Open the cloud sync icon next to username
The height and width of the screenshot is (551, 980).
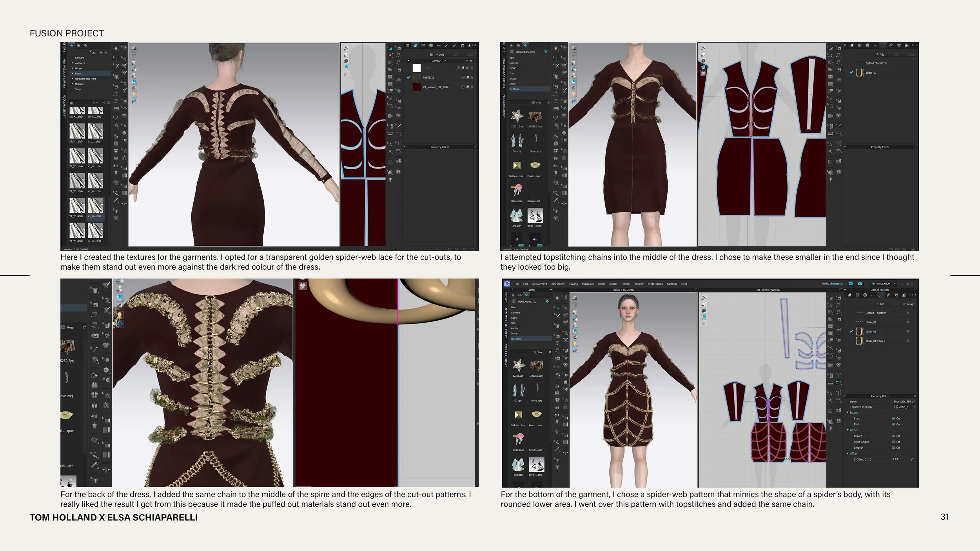point(860,283)
